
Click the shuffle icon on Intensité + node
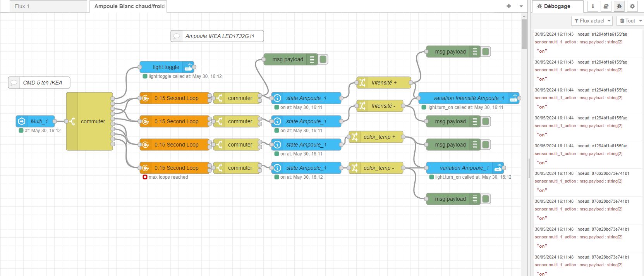[362, 83]
